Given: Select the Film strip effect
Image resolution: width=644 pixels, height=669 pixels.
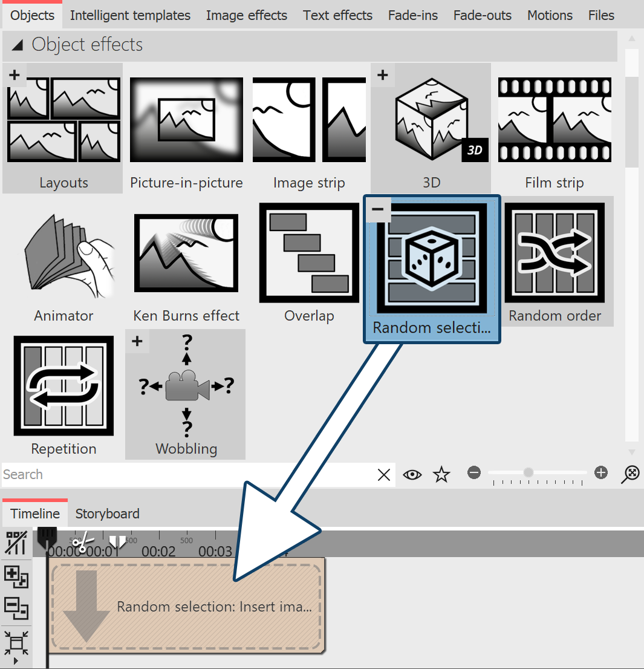Looking at the screenshot, I should 555,120.
